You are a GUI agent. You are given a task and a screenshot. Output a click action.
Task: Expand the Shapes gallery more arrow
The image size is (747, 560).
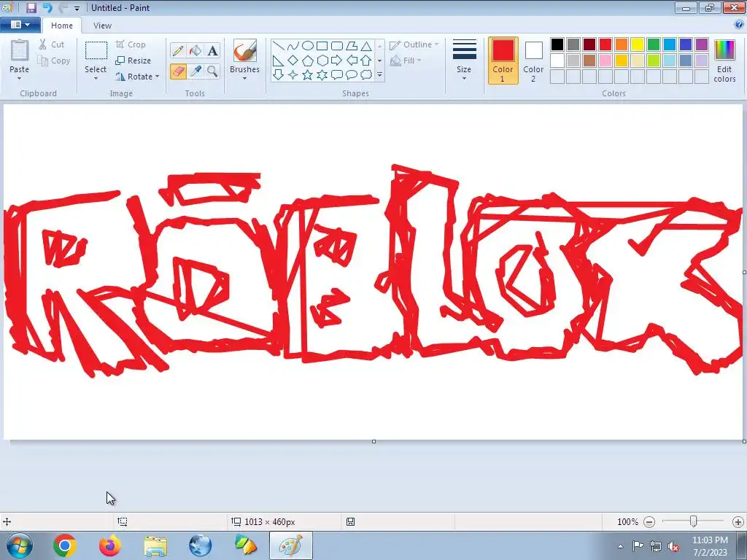pos(379,75)
